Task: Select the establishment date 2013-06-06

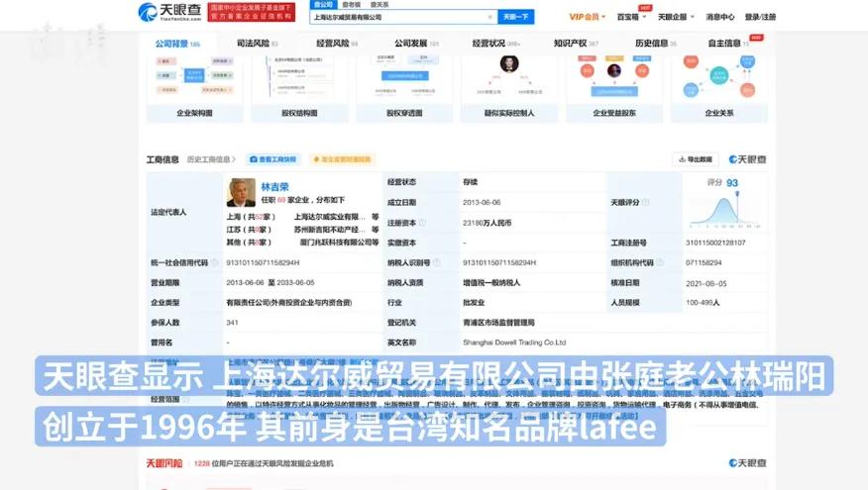Action: click(482, 202)
